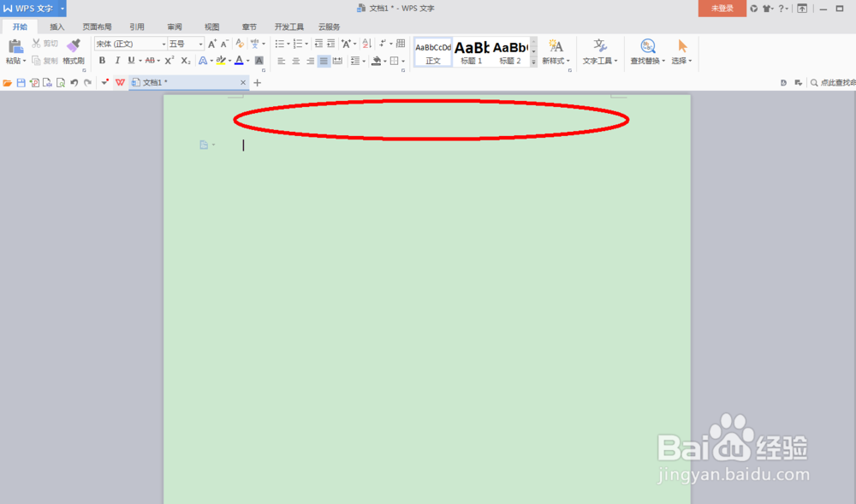
Task: Click the Paste (粘贴) icon
Action: [15, 46]
